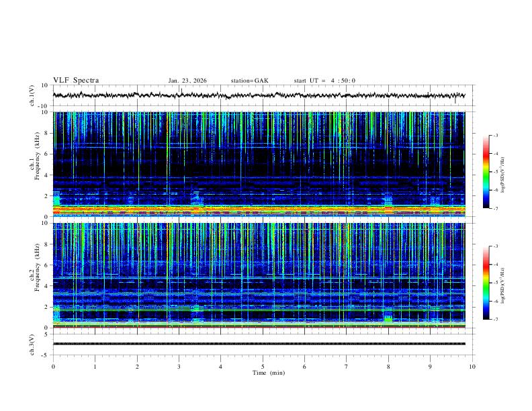Screen dimensions: 532x411
Task: Click the log(PSD) label beside ch.2 colorbar
Action: 503,285
